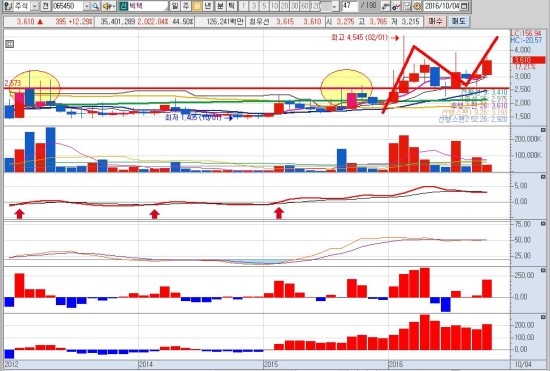Click the chart drawing tool icon
This screenshot has height=371, width=550.
pos(385,6)
